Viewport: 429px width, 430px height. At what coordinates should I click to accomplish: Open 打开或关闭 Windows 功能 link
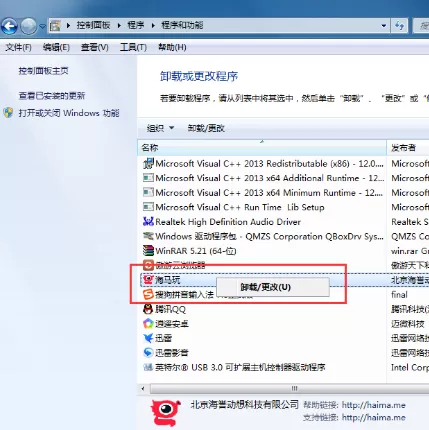69,113
